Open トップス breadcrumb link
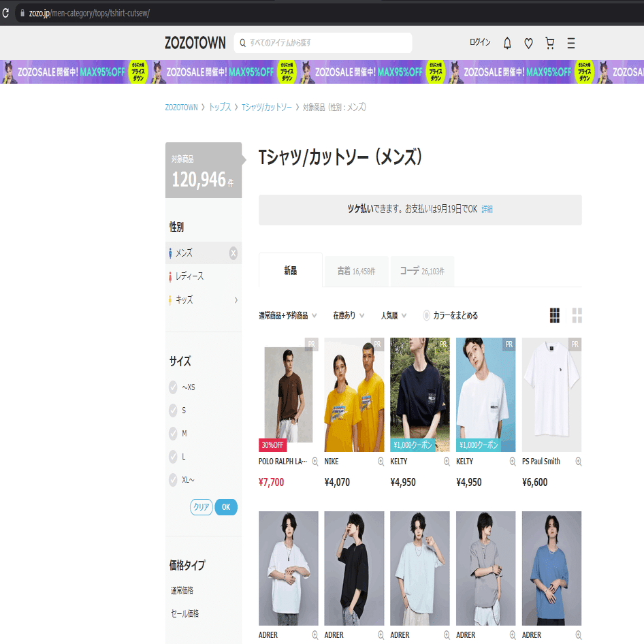Viewport: 644px width, 644px height. tap(220, 107)
